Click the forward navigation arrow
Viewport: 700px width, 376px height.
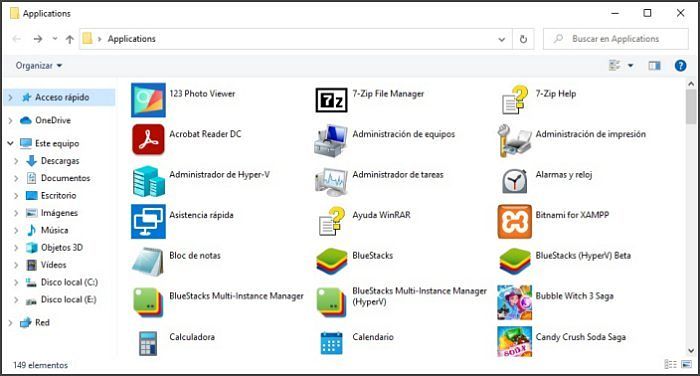38,39
